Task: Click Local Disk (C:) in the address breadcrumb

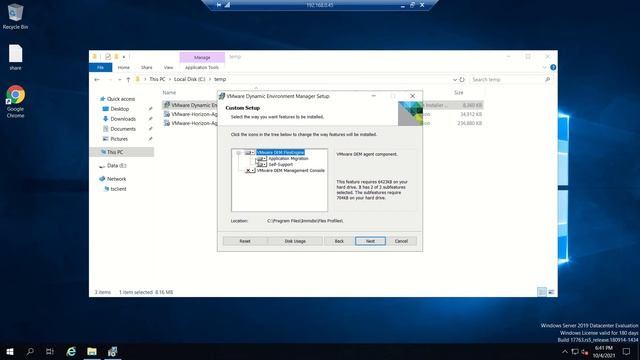Action: 189,79
